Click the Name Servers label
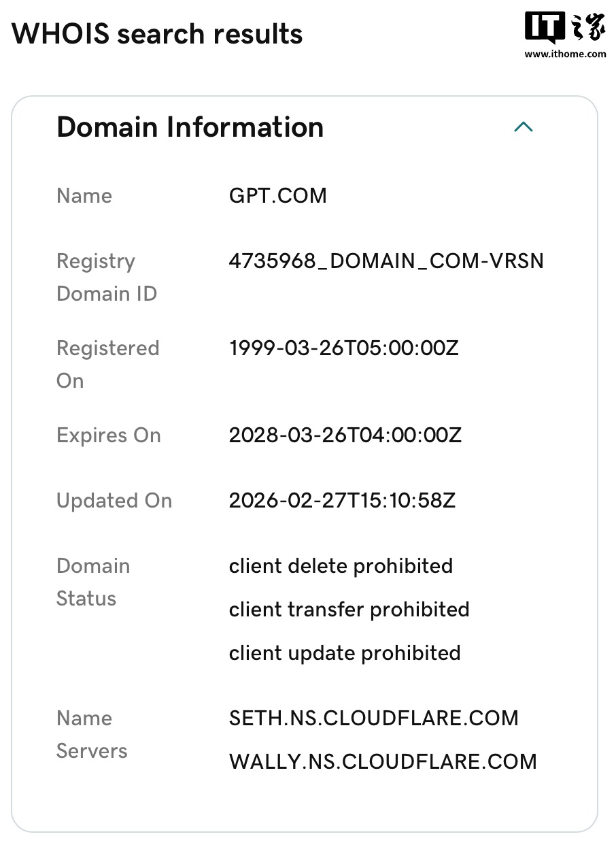616x845 pixels. 92,735
